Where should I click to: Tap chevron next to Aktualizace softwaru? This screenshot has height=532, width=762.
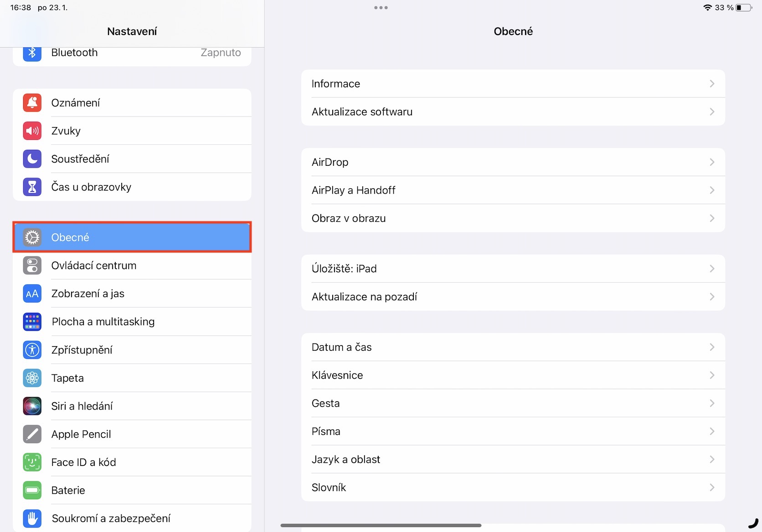(x=711, y=112)
